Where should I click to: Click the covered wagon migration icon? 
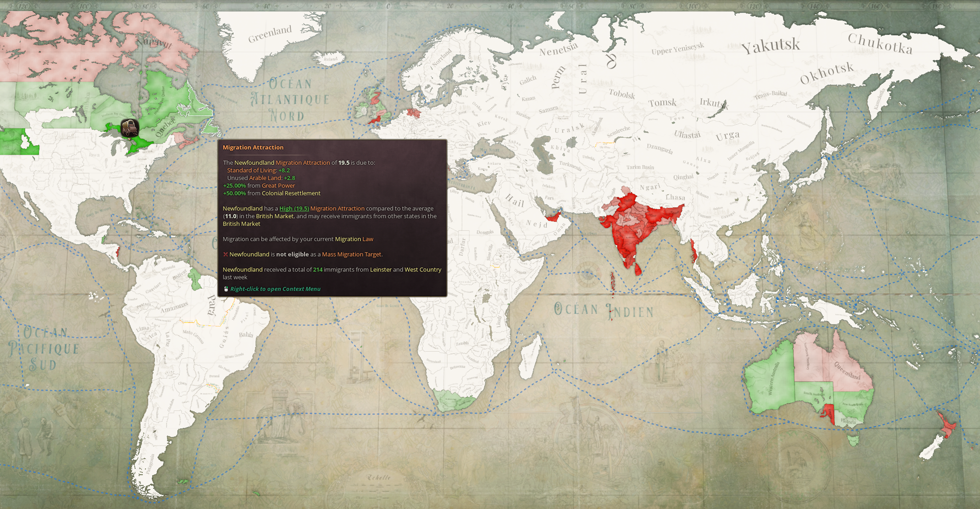coord(130,128)
